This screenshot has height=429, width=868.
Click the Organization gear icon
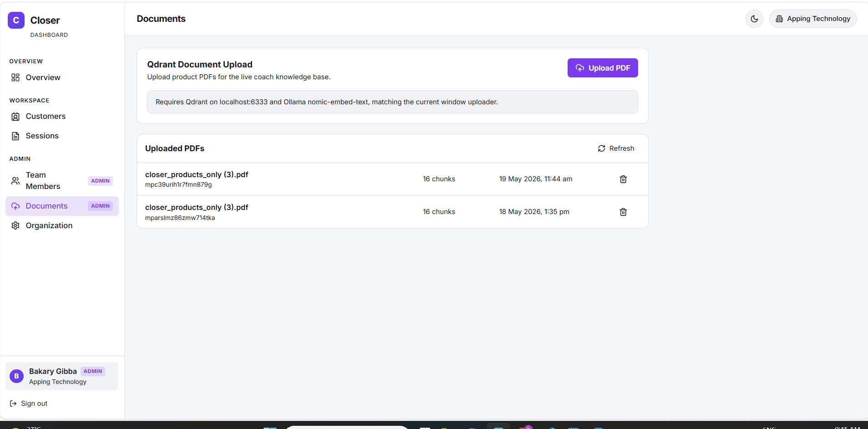pos(15,225)
